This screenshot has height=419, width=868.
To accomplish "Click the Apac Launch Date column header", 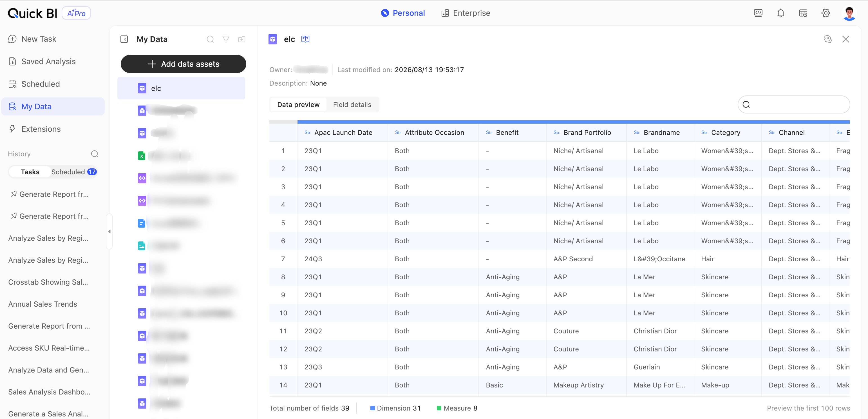I will click(x=342, y=133).
